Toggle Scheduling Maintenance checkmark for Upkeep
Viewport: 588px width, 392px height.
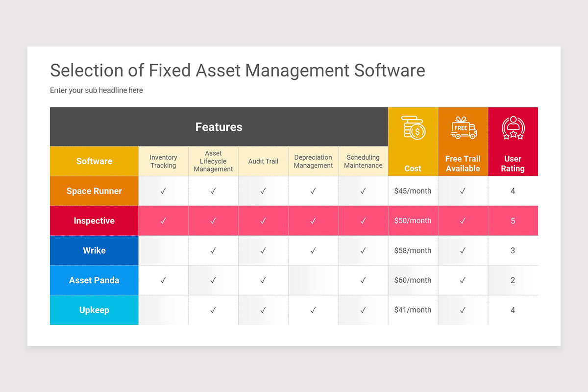pyautogui.click(x=363, y=310)
